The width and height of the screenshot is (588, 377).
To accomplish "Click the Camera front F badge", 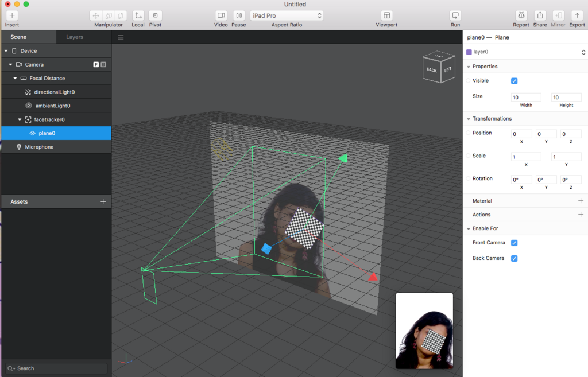I will (96, 64).
